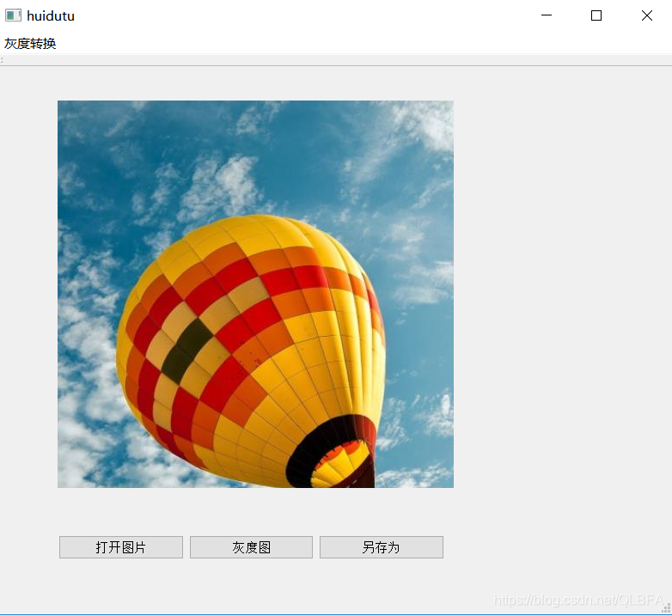This screenshot has width=672, height=616.
Task: Click the window resize grip corner
Action: pyautogui.click(x=667, y=608)
